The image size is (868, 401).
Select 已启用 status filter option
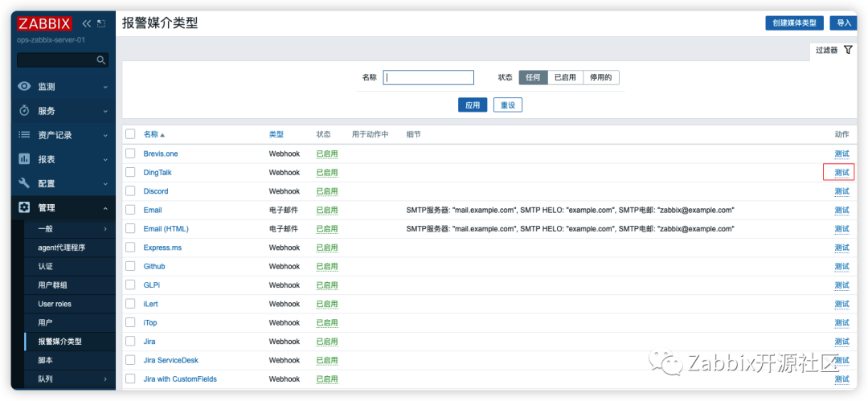565,77
